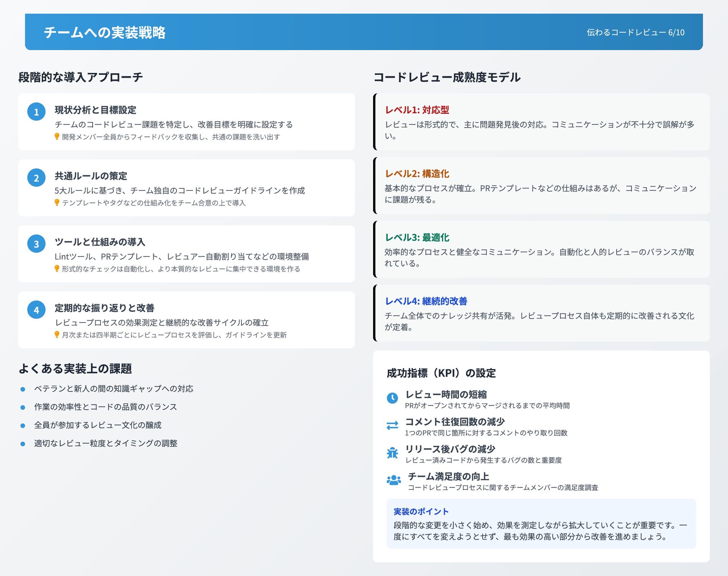Click the people icon for チーム満足度の向上

[394, 480]
